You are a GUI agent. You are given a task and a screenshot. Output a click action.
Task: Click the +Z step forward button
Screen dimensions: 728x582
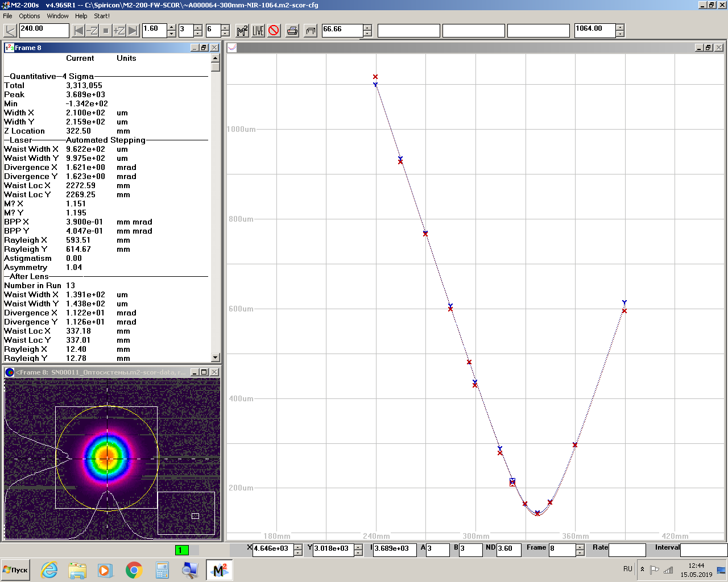pos(119,31)
